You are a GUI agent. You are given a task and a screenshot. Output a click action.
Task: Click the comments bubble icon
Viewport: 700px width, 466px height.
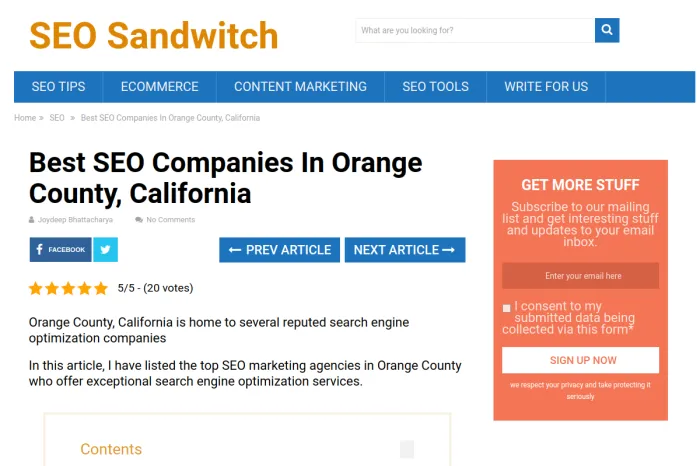[139, 220]
